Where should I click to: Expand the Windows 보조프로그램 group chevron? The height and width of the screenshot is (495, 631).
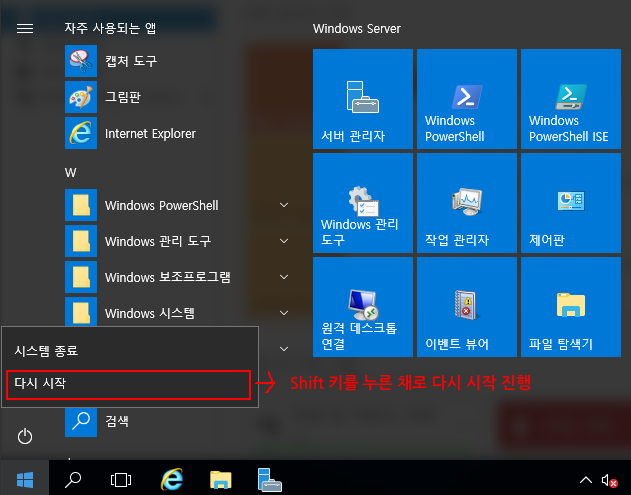pyautogui.click(x=284, y=277)
